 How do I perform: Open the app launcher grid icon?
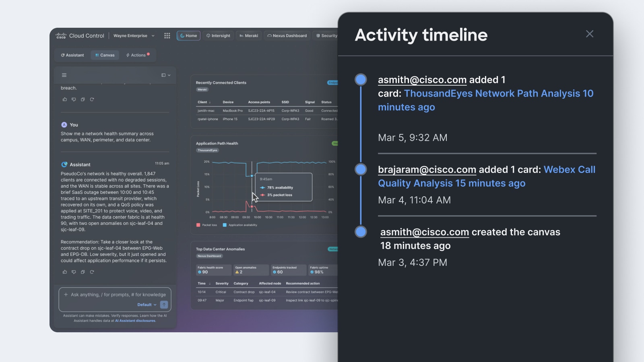pyautogui.click(x=167, y=36)
